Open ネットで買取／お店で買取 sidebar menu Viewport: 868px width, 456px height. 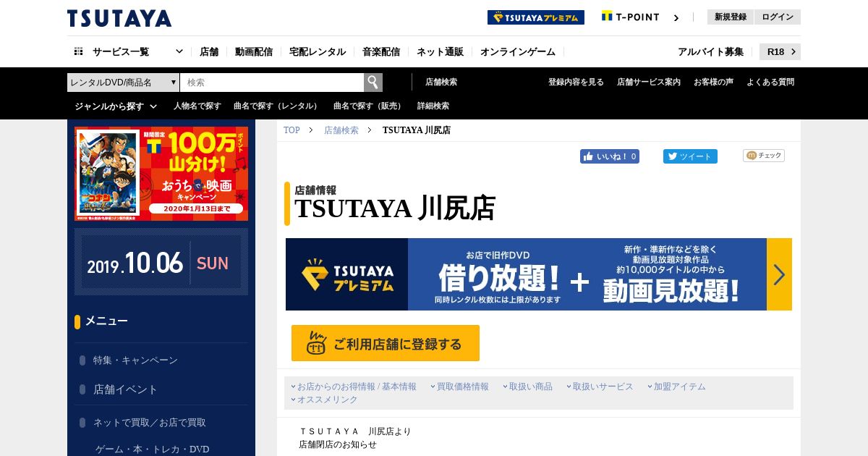pyautogui.click(x=150, y=422)
